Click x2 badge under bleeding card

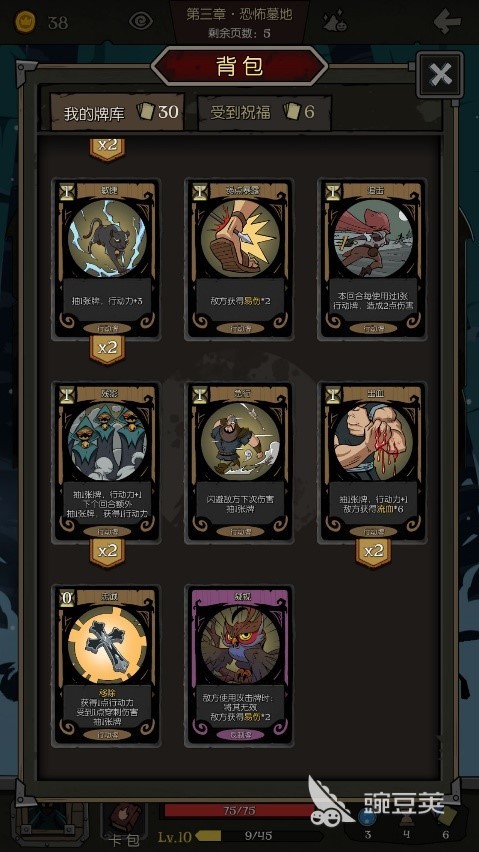click(373, 552)
